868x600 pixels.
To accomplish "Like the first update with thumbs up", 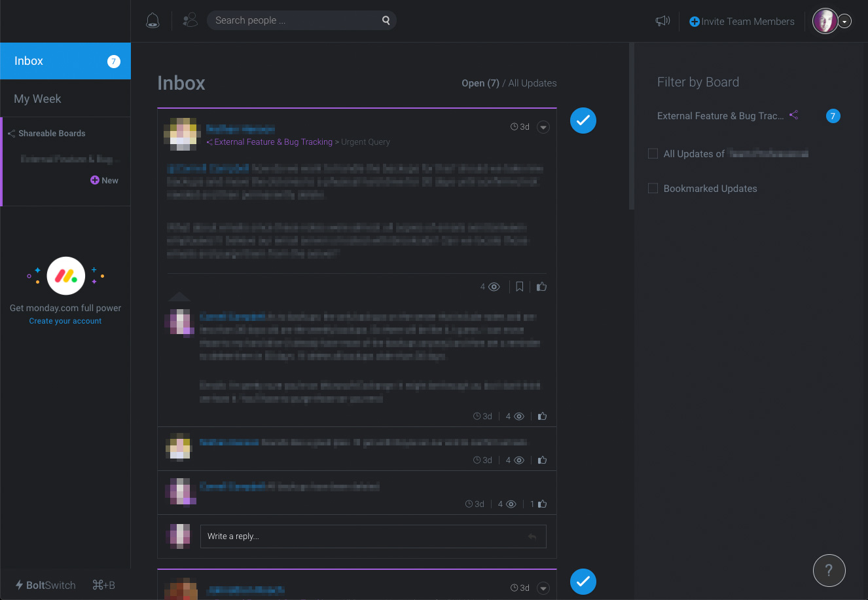I will point(541,286).
